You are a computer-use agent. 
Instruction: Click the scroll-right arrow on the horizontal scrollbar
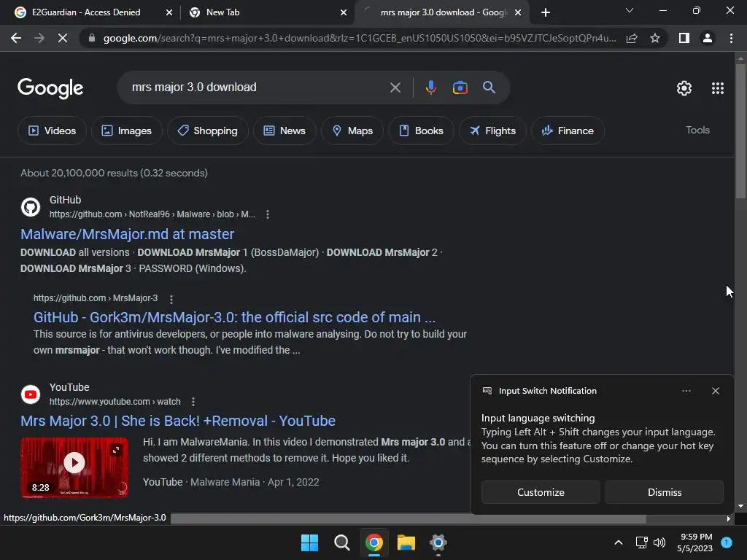click(729, 518)
